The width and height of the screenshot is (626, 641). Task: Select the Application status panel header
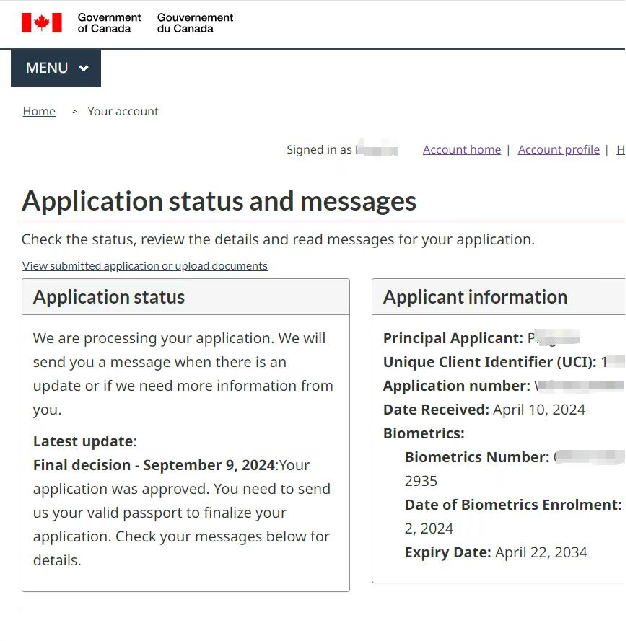tap(109, 297)
